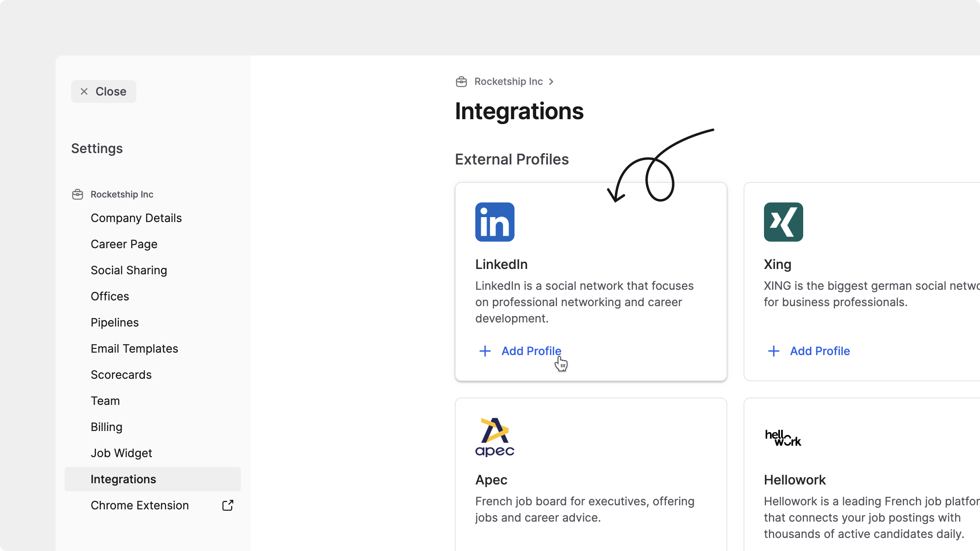This screenshot has height=551, width=980.
Task: Open the Pipelines settings page
Action: coord(115,322)
